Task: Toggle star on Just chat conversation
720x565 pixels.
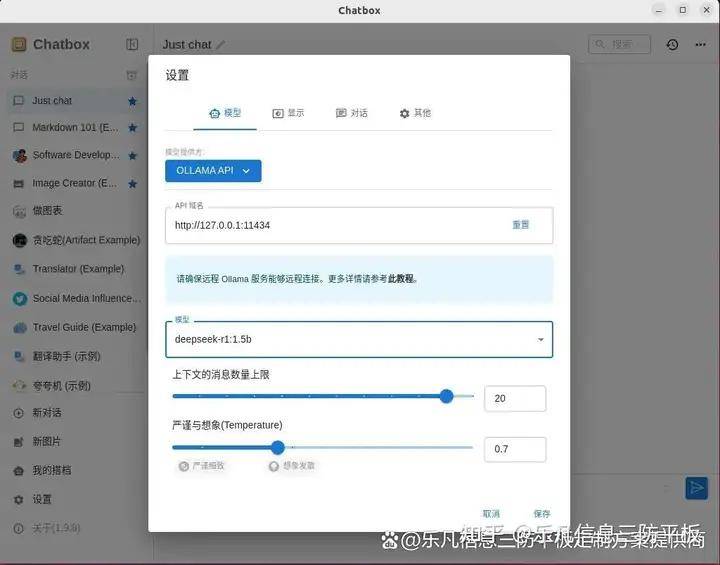Action: tap(132, 101)
